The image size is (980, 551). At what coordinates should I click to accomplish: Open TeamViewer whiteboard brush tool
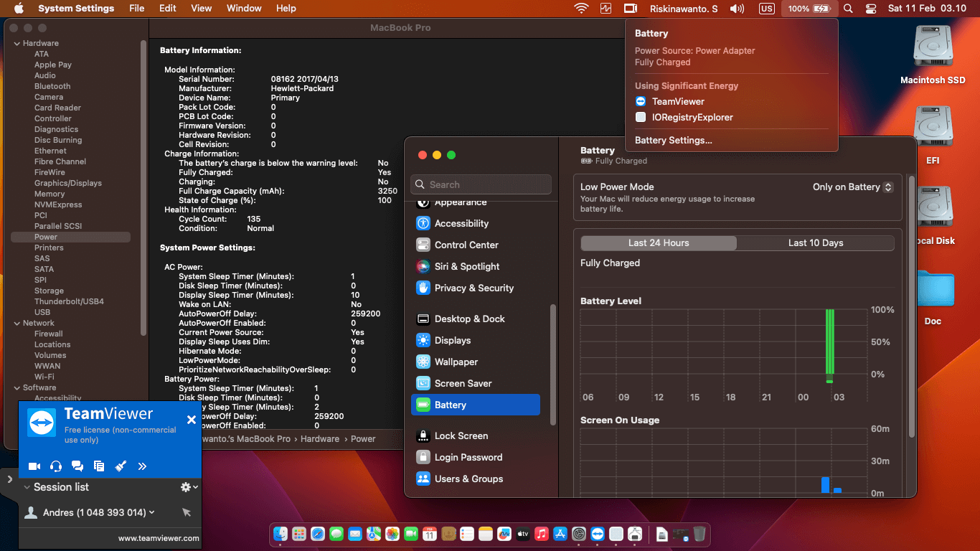pyautogui.click(x=121, y=466)
